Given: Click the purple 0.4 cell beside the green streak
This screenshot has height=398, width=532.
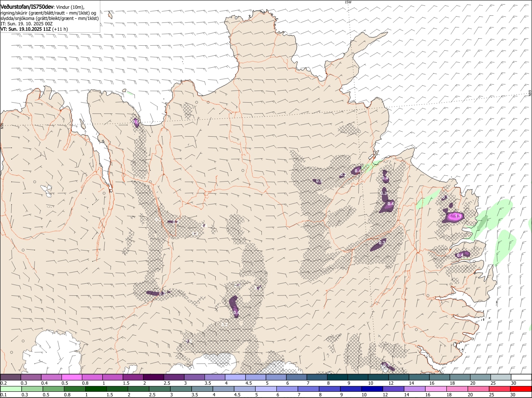Looking at the screenshot, I should pos(356,170).
